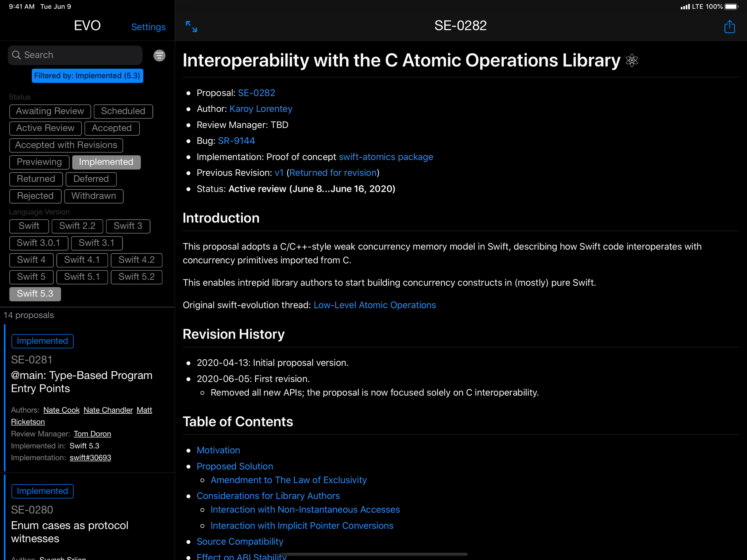Viewport: 747px width, 560px height.
Task: Select the Swift 3.0.1 version filter
Action: pyautogui.click(x=39, y=243)
